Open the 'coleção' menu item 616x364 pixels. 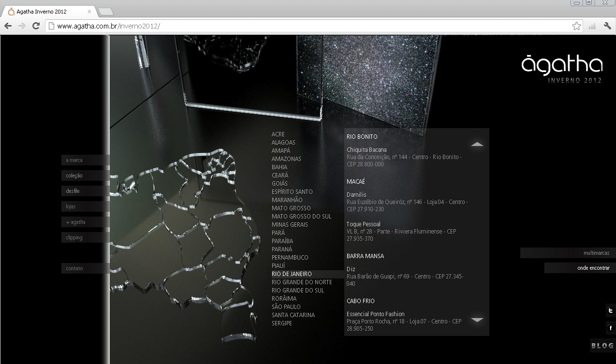tap(86, 175)
